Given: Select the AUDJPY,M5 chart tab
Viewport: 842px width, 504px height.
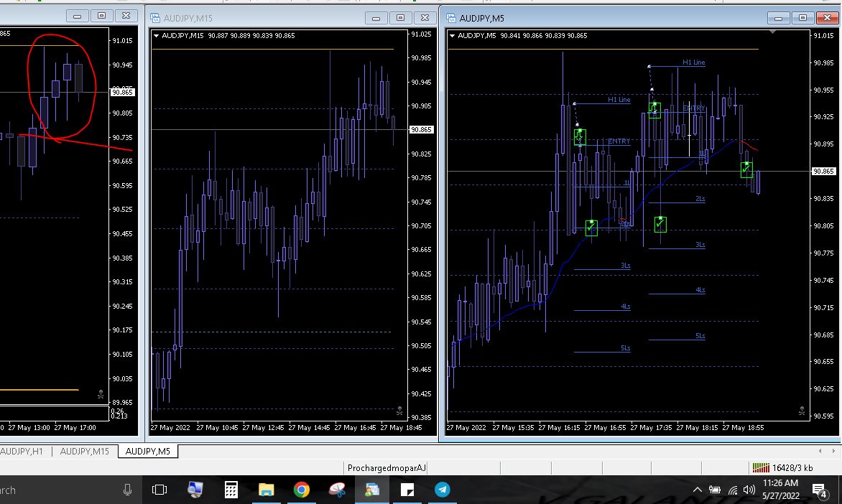Looking at the screenshot, I should 148,451.
